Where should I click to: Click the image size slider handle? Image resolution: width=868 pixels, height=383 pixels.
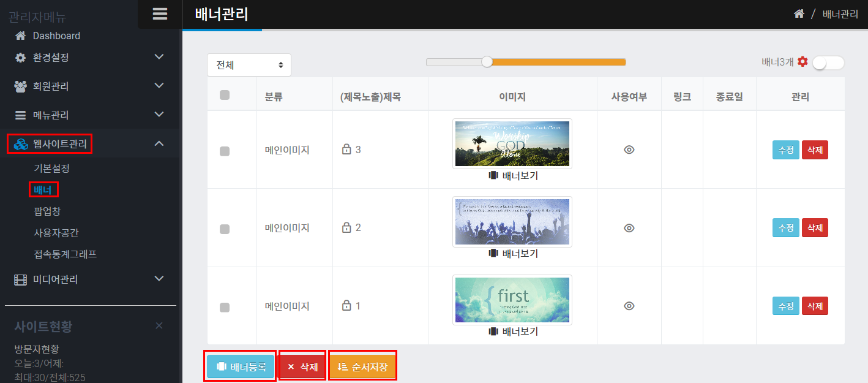(487, 62)
